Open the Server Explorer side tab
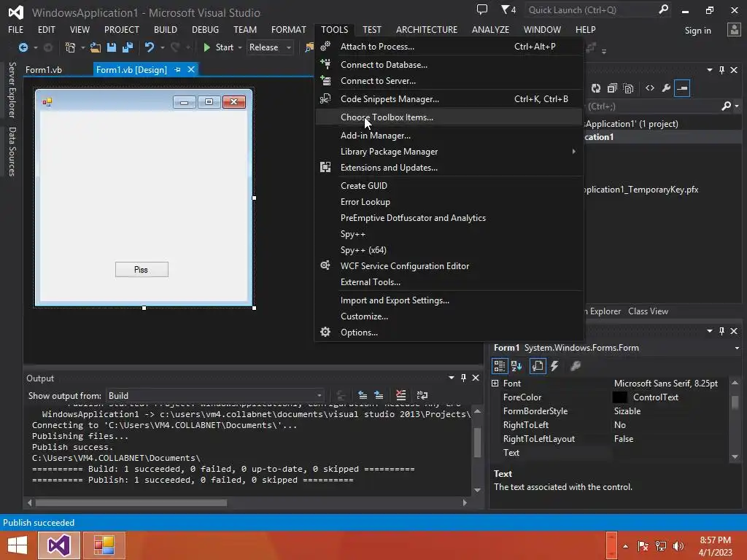Screen dimensions: 747x560 click(12, 90)
